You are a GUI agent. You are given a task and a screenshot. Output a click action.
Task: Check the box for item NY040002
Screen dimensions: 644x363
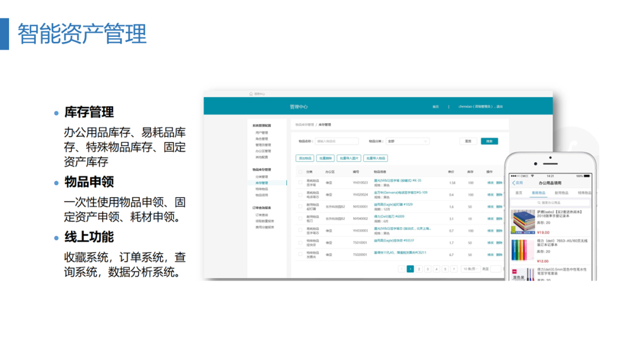point(300,219)
